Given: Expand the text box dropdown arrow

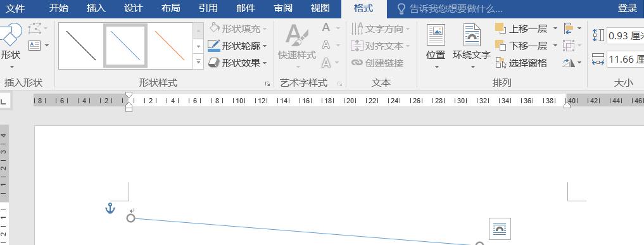Looking at the screenshot, I should (x=47, y=45).
